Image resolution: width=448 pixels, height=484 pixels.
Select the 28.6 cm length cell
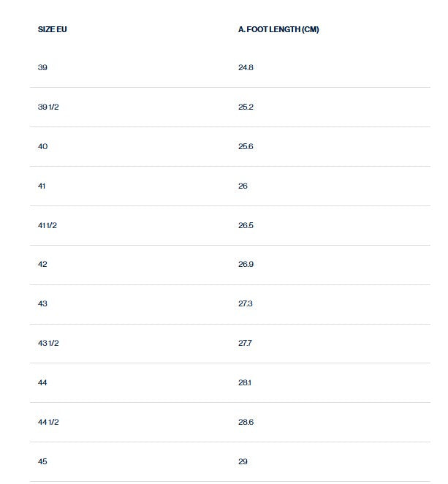(246, 423)
